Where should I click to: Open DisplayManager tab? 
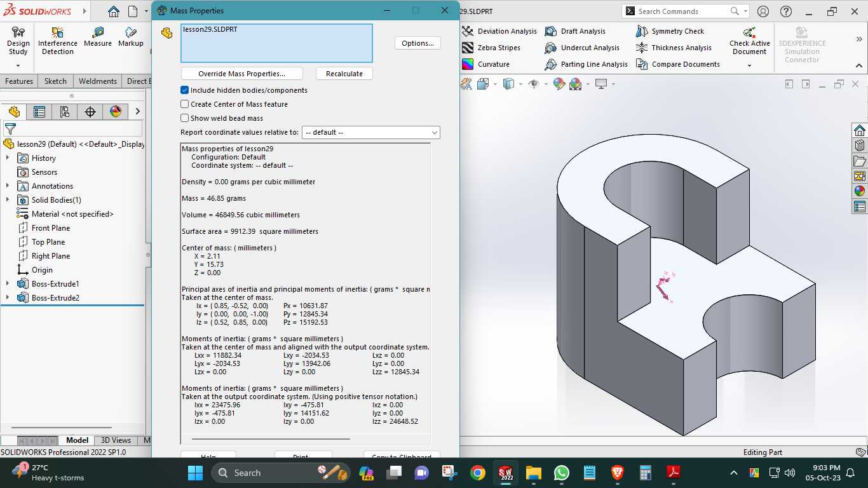116,112
